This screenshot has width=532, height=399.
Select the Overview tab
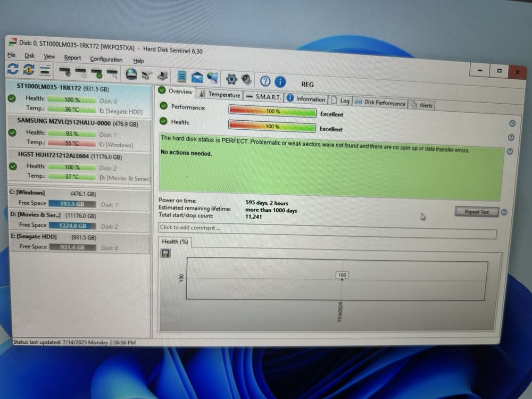(176, 92)
